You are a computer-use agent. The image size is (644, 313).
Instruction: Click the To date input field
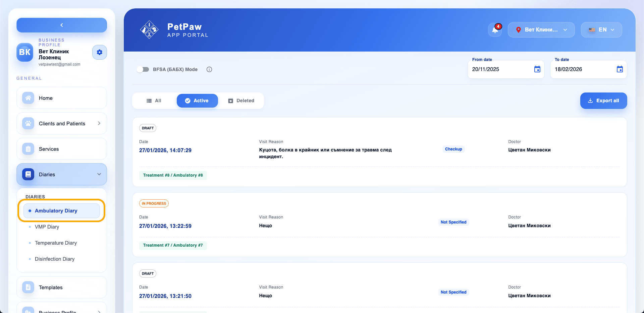tap(588, 69)
